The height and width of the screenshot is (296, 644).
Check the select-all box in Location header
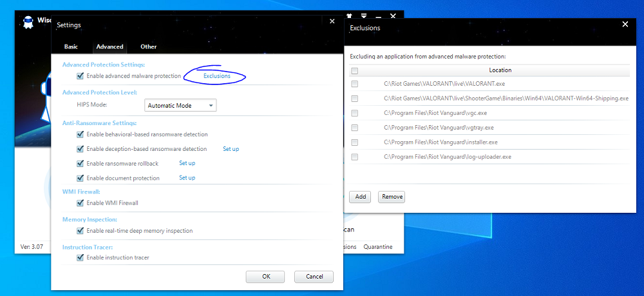point(355,71)
